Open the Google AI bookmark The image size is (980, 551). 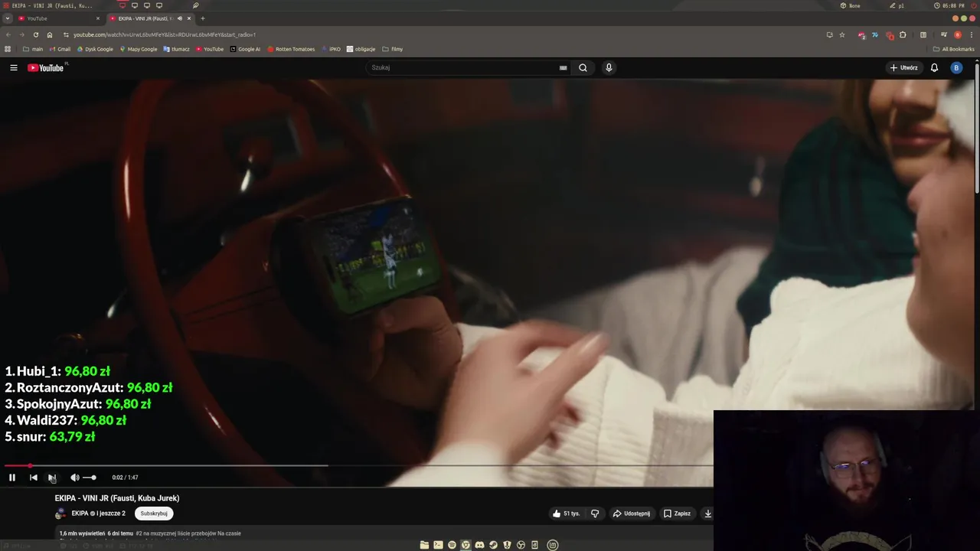click(245, 49)
